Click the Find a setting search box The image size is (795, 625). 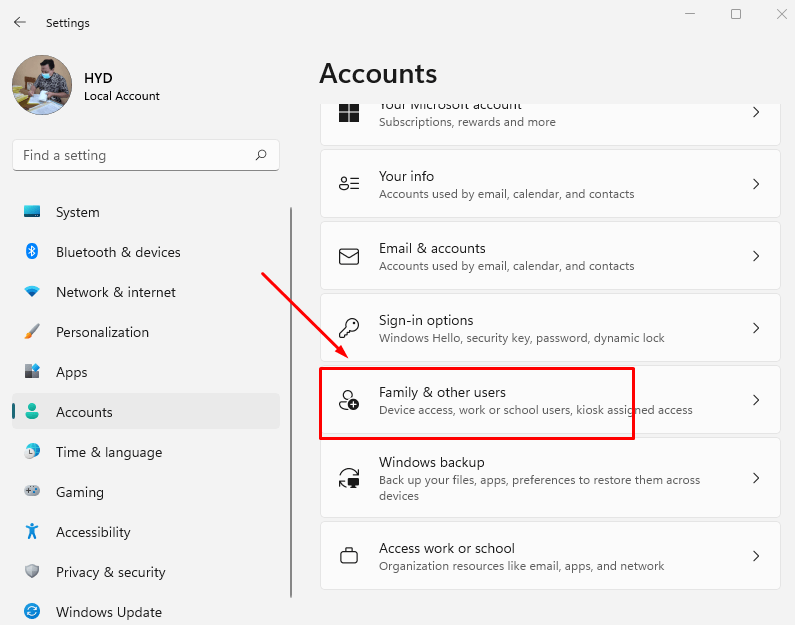click(135, 155)
